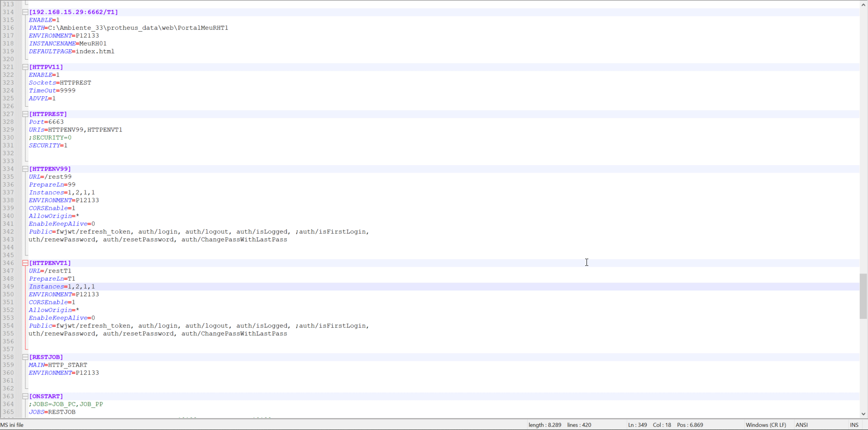Viewport: 868px width, 430px height.
Task: Click on the 'SECURITY=1' line
Action: [48, 146]
